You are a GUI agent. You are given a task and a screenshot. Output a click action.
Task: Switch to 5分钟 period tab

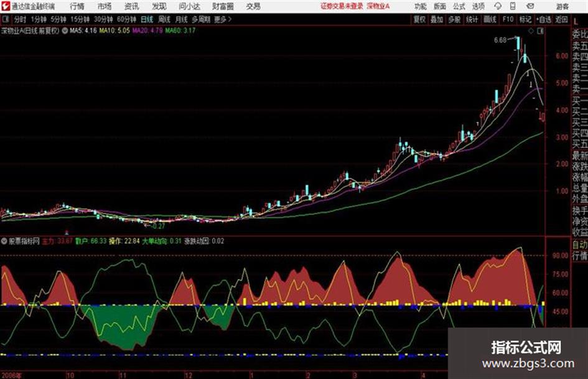pos(58,19)
